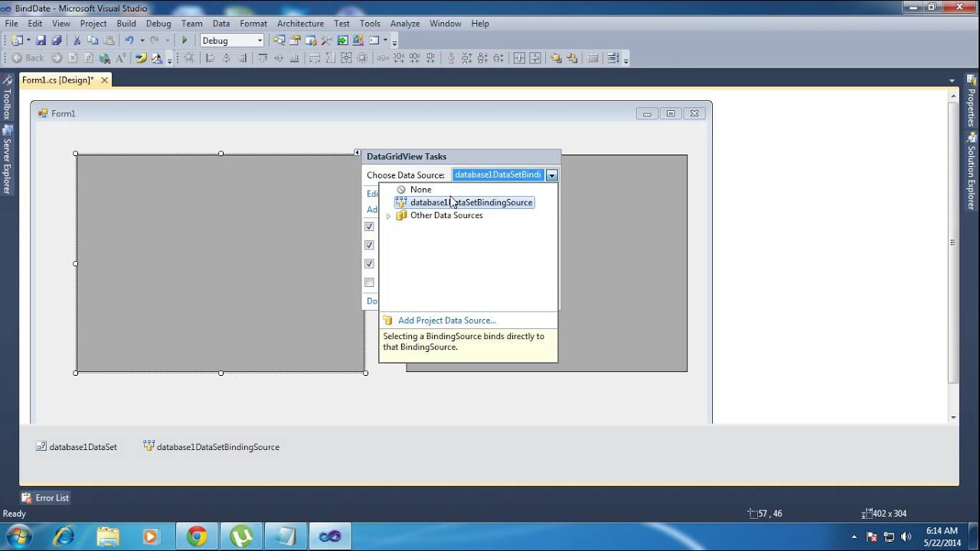Screen dimensions: 980x551
Task: Select database1DataSetBindingSource in the data source list
Action: point(464,203)
